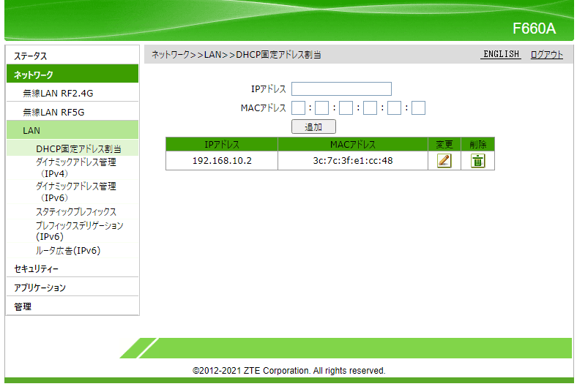Collapse the ネットワーク menu section
Viewport: 577px width, 392px height.
pos(34,75)
